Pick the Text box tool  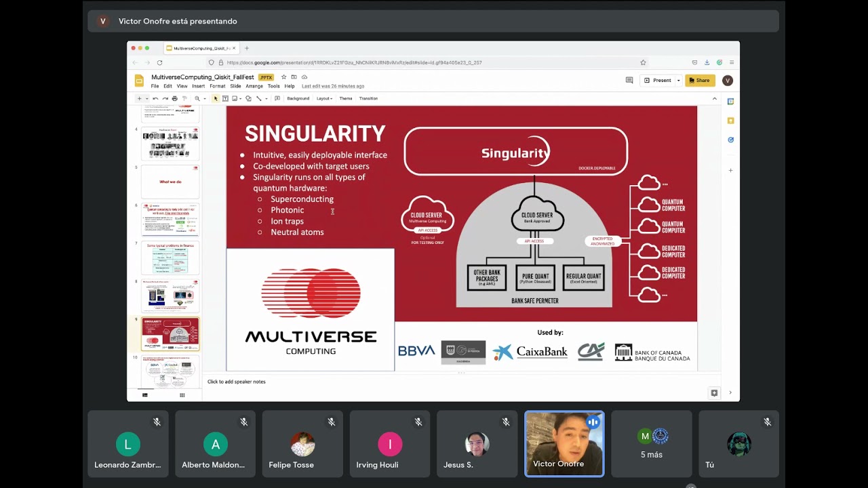[225, 98]
